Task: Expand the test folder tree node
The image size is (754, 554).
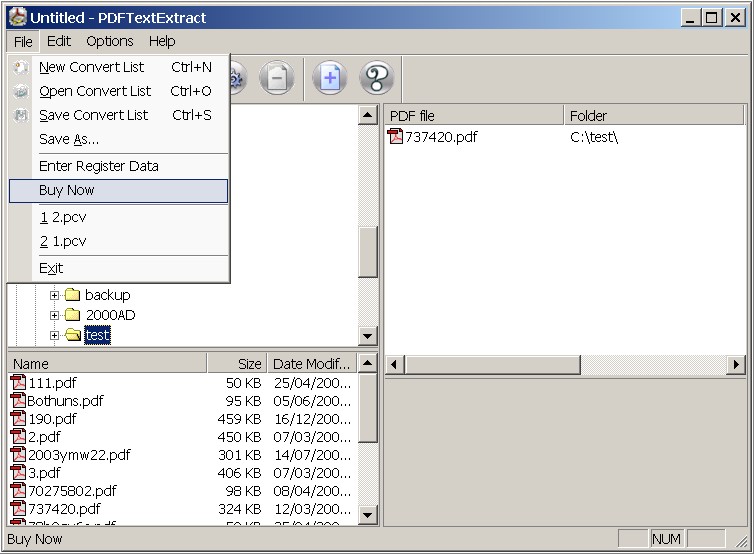Action: click(54, 335)
